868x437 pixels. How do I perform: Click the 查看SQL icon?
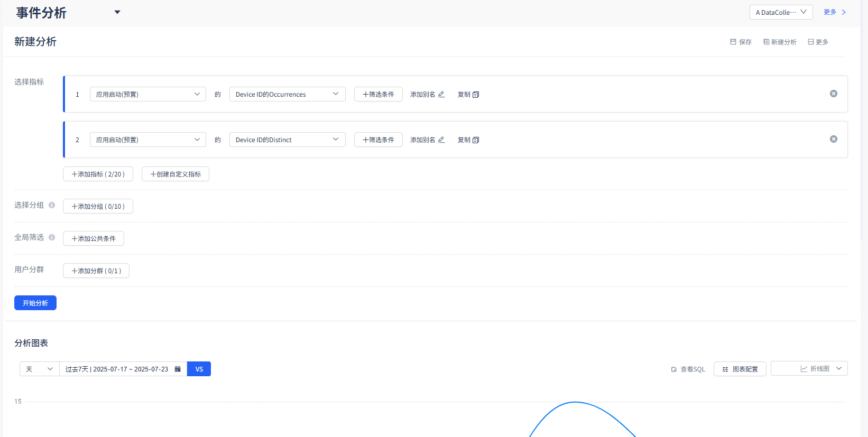674,369
